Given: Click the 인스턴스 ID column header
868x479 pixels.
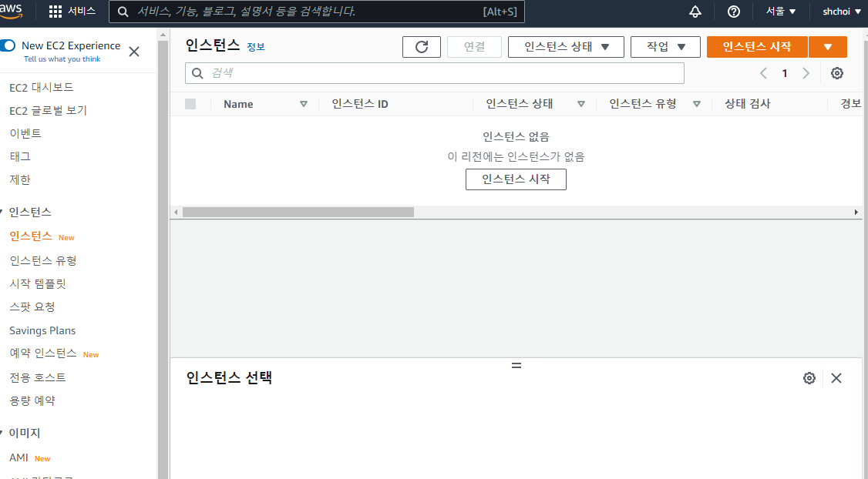Looking at the screenshot, I should (x=360, y=104).
